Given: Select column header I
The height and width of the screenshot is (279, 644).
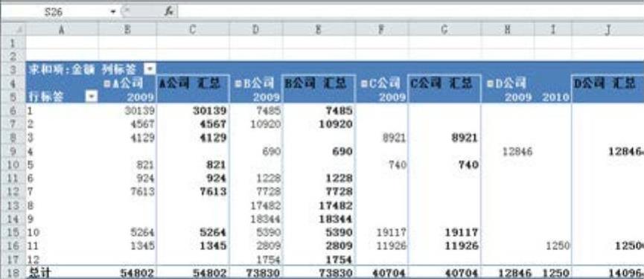Looking at the screenshot, I should point(553,30).
